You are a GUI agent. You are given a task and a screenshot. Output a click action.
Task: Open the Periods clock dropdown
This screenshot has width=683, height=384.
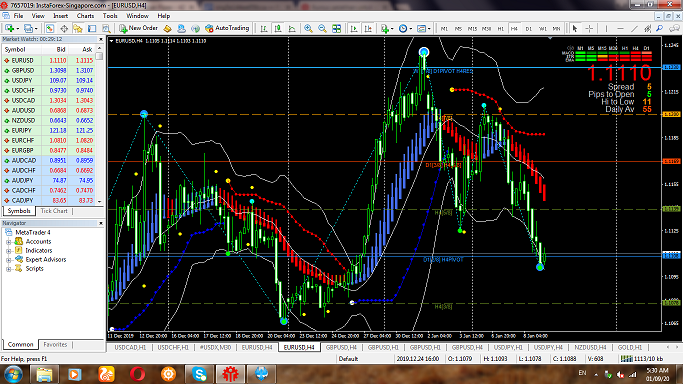pos(405,28)
